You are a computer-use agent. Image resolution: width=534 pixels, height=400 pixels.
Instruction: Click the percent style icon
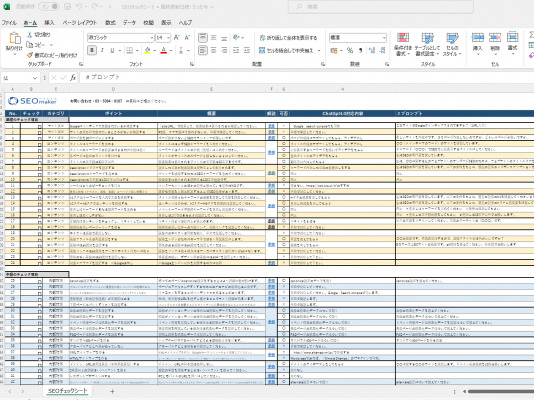tap(350, 50)
